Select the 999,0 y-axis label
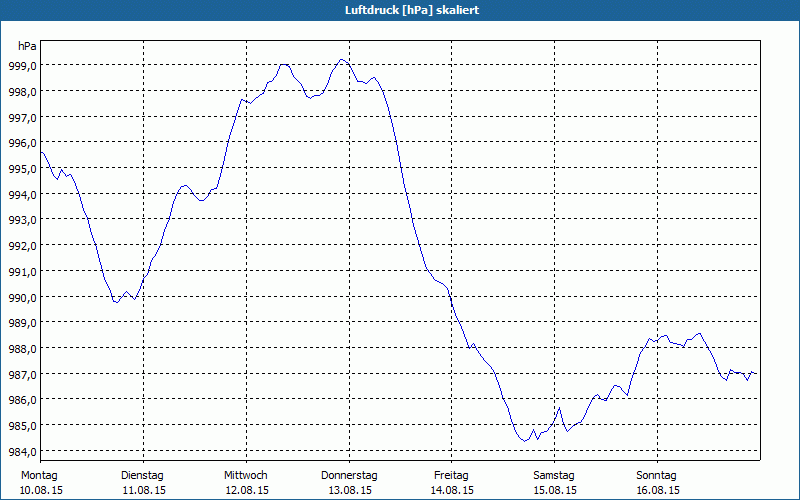This screenshot has height=500, width=800. pos(23,65)
